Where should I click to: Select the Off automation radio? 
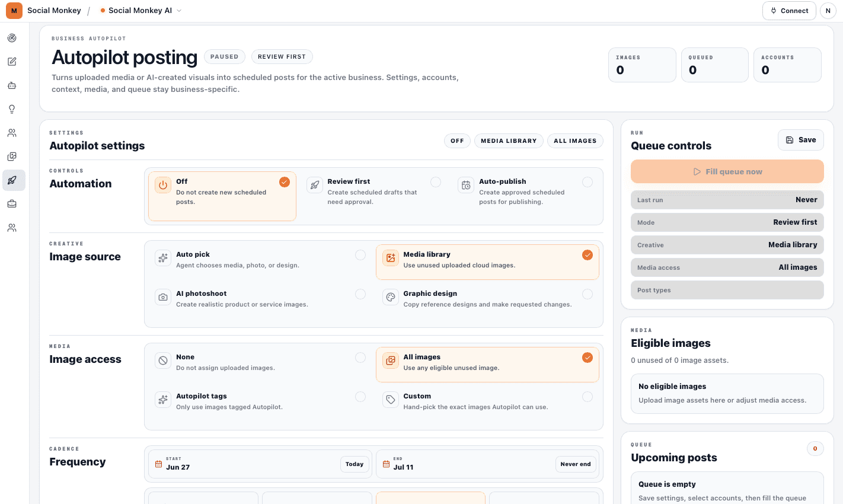[285, 182]
